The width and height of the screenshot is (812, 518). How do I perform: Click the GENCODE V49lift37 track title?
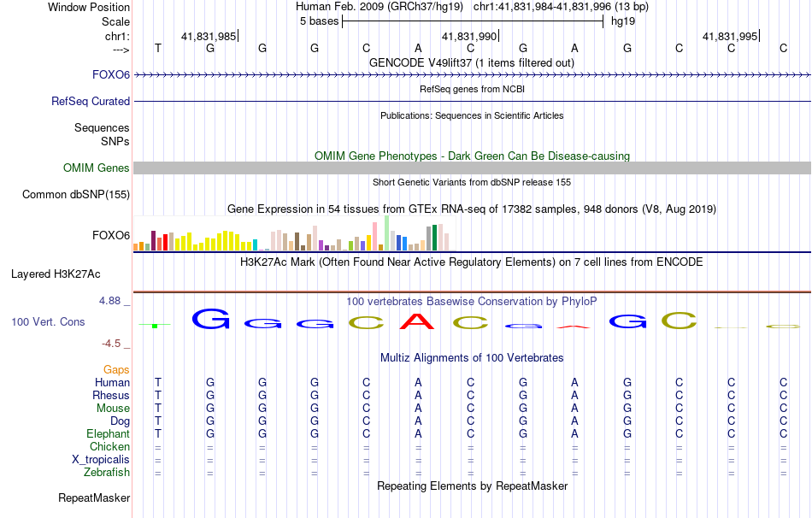472,62
